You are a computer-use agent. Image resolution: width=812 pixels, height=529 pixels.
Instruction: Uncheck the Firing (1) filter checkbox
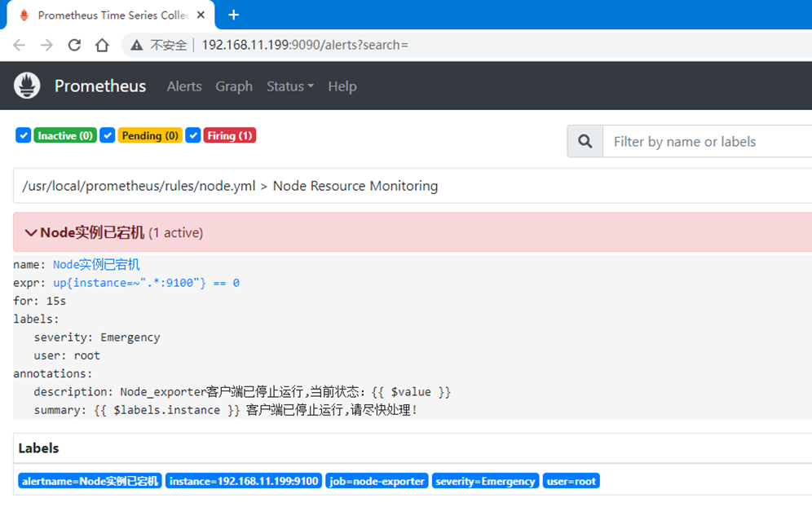(193, 135)
